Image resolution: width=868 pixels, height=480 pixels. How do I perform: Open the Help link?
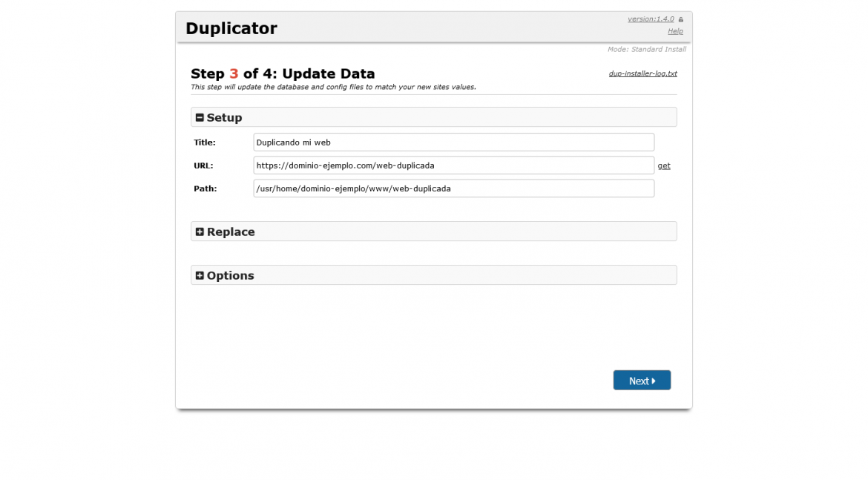(675, 30)
